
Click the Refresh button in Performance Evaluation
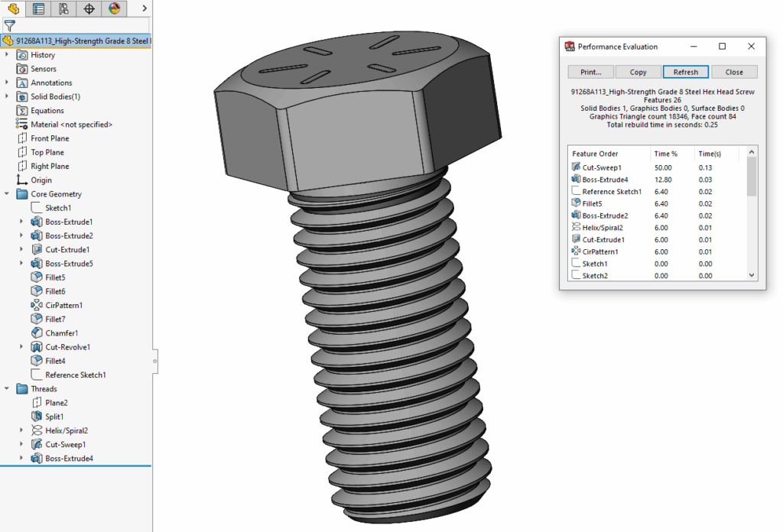(685, 72)
